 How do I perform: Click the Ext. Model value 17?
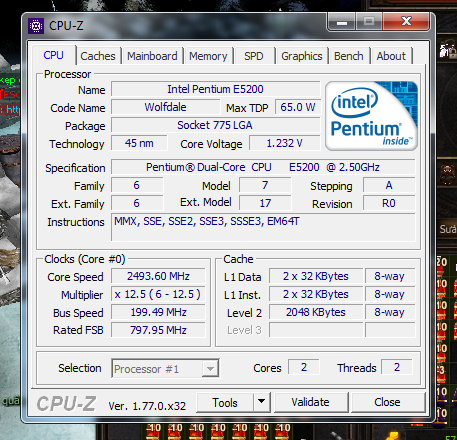265,203
